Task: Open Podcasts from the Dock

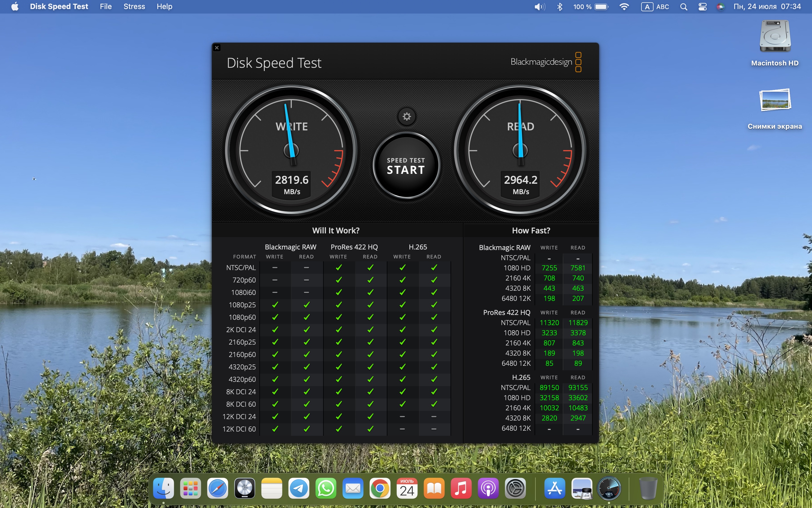Action: coord(488,488)
